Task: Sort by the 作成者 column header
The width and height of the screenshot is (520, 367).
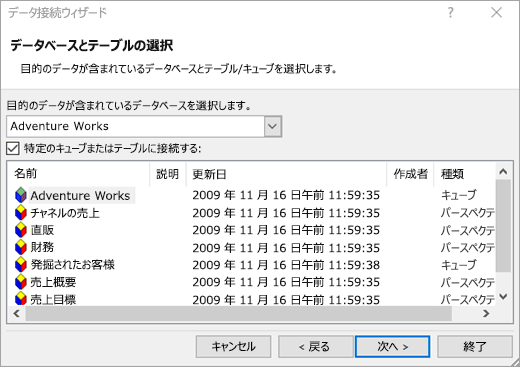Action: click(x=410, y=174)
